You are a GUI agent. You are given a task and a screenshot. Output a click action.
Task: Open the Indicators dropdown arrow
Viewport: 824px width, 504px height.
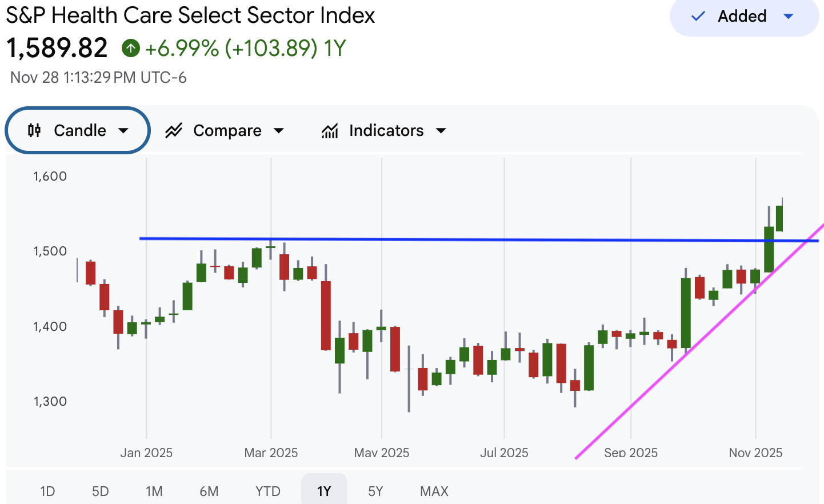441,131
